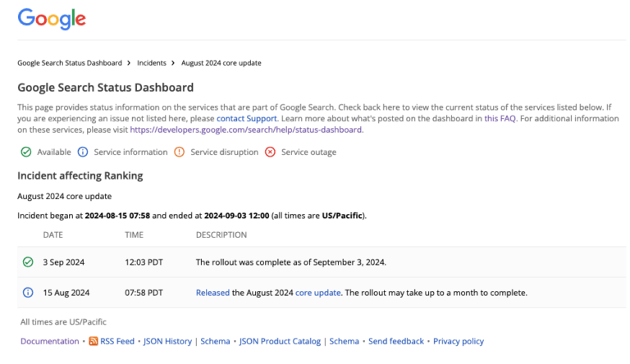This screenshot has height=364, width=630.
Task: Click the info icon beside 15 Aug 2024
Action: point(28,293)
